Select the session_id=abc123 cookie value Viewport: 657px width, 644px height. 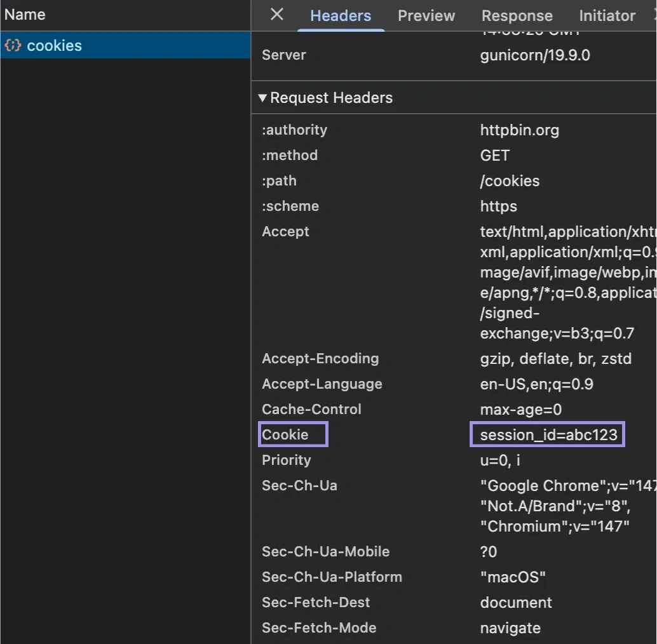point(548,435)
